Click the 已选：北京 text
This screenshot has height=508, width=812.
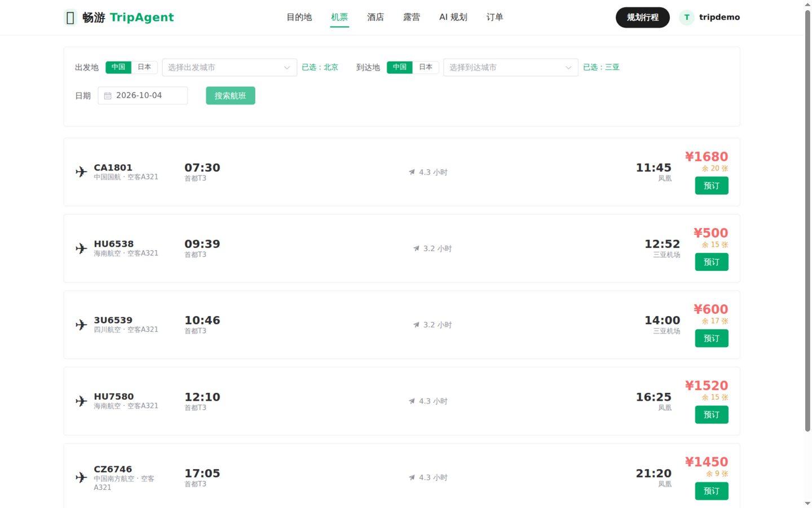pos(320,67)
